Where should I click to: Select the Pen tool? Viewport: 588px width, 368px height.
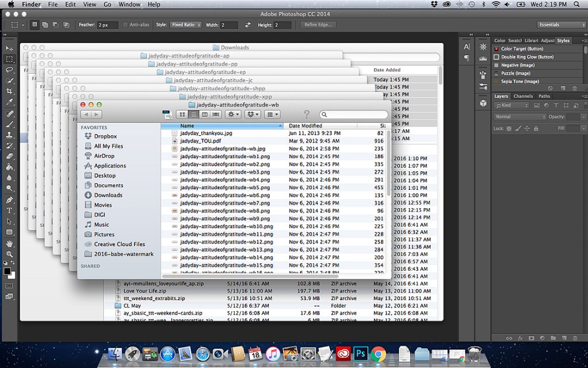click(x=9, y=200)
